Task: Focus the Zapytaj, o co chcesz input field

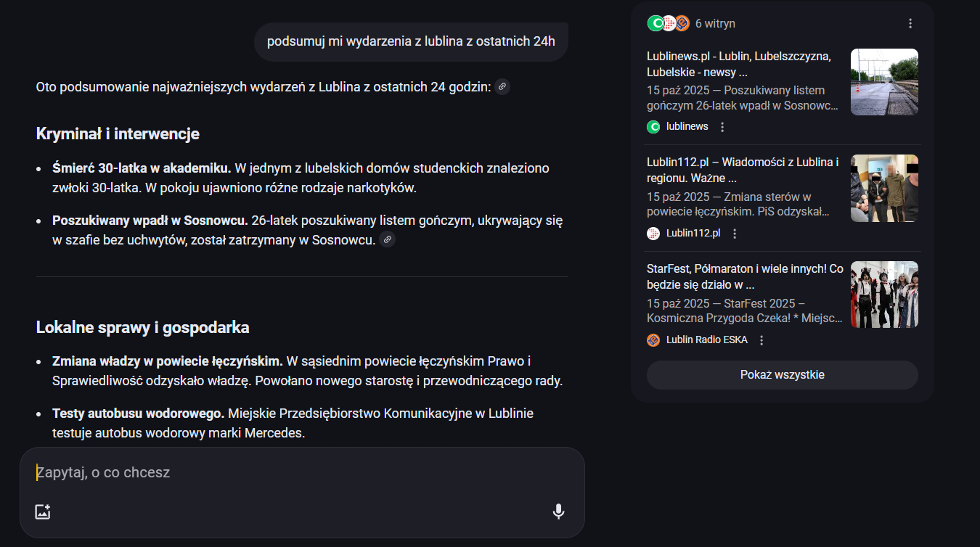Action: [x=290, y=473]
